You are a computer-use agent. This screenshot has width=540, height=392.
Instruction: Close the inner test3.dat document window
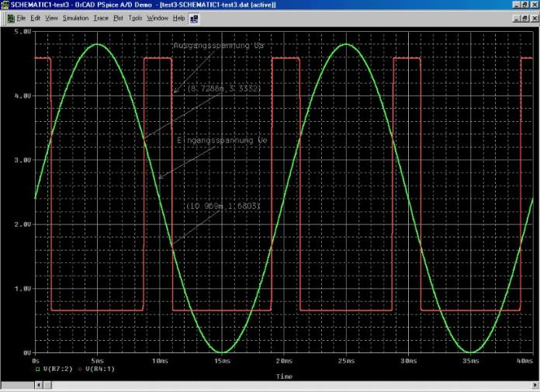coord(535,19)
